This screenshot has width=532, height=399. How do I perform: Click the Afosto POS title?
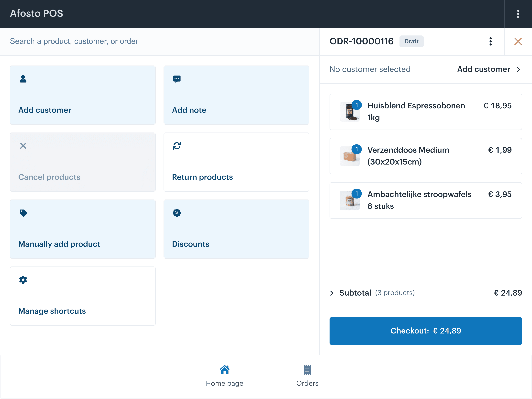(37, 13)
